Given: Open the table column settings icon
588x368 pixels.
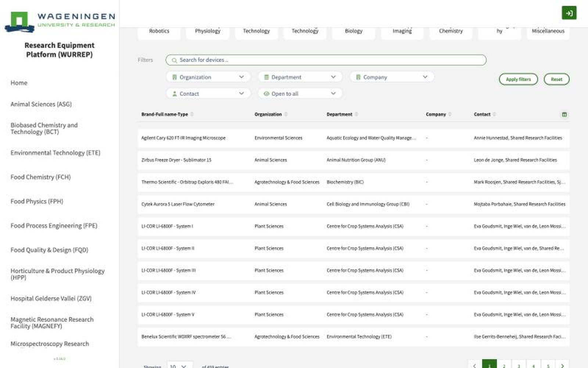Looking at the screenshot, I should [564, 114].
